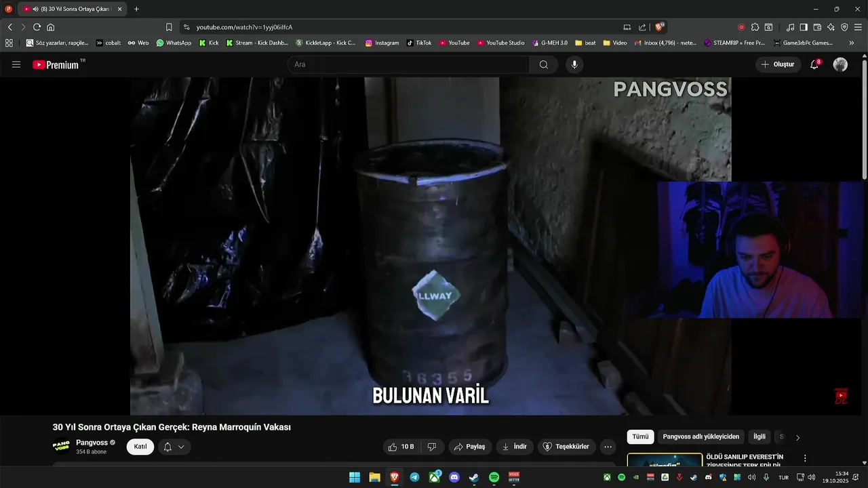Open the Xbox app from taskbar
This screenshot has height=488, width=868.
point(435,477)
